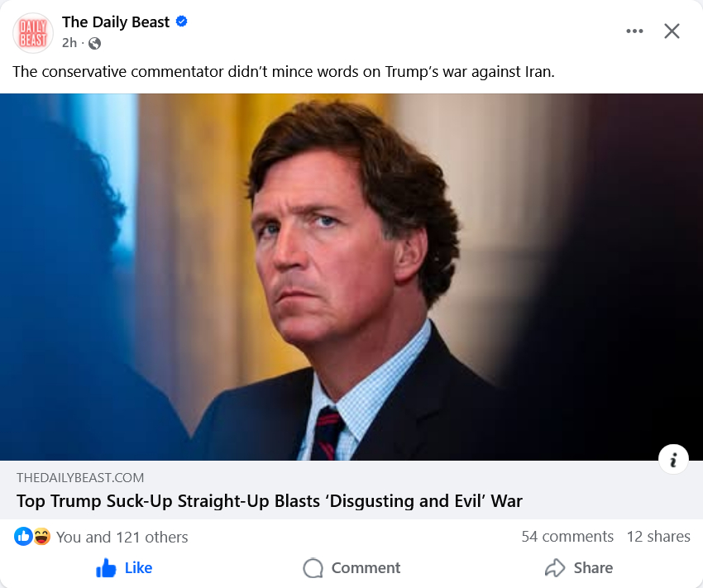Click The Daily Beast profile picture
This screenshot has width=703, height=588.
click(33, 33)
